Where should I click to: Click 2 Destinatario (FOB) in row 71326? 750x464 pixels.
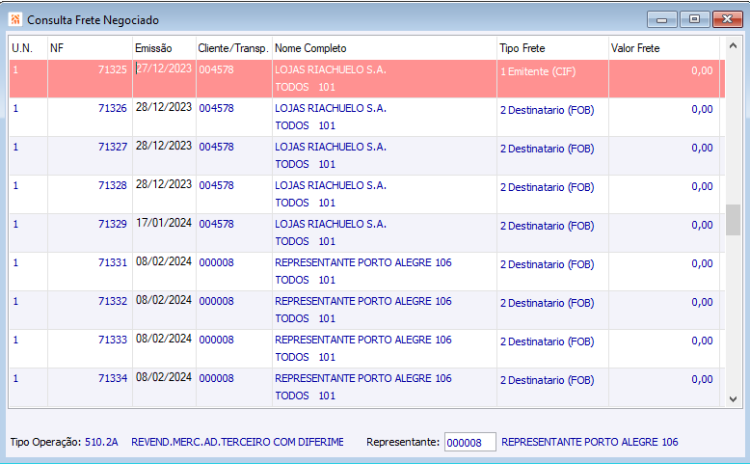pos(547,110)
